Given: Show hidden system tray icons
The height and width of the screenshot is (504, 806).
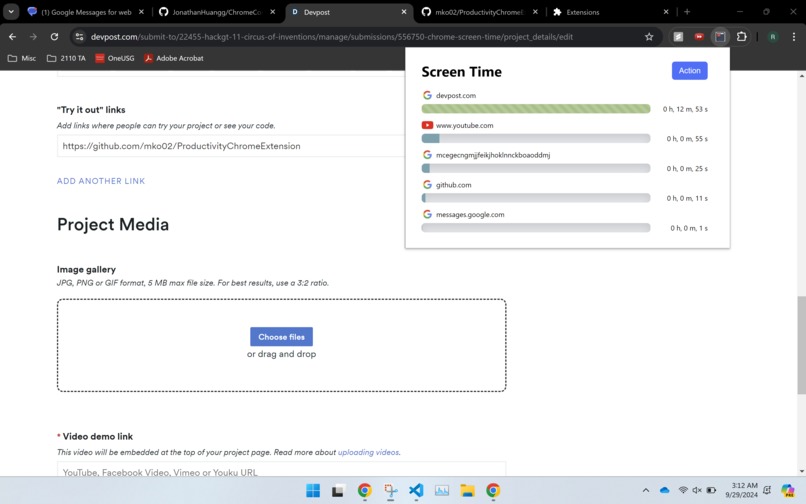Looking at the screenshot, I should (x=646, y=490).
